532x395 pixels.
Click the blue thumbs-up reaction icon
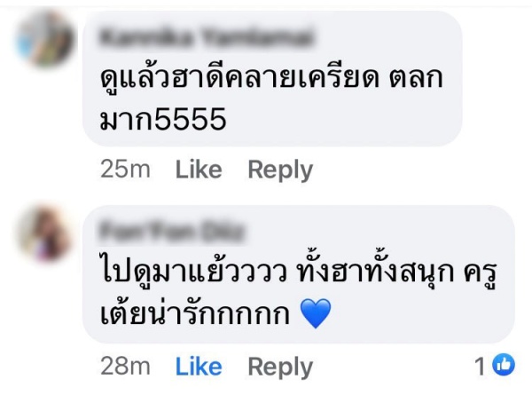click(x=503, y=365)
